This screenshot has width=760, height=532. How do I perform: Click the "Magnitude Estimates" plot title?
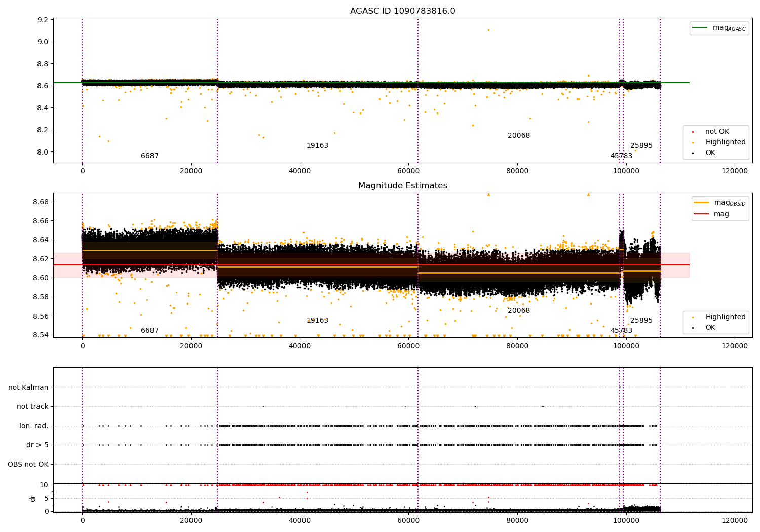click(402, 186)
